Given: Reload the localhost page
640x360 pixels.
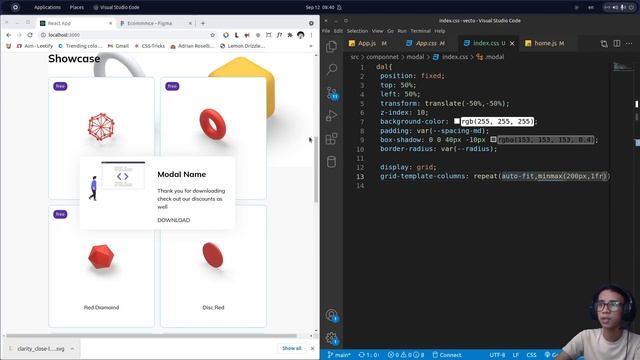Looking at the screenshot, I should point(30,35).
